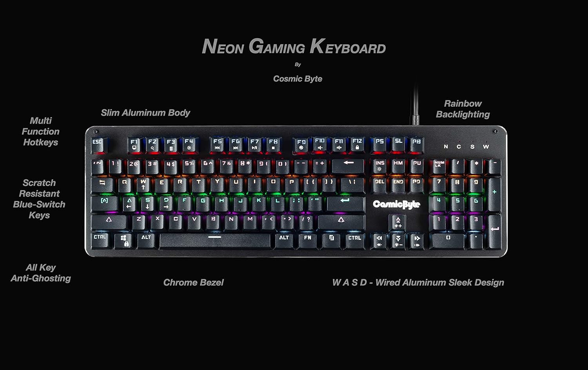Click the F9 key

point(301,144)
